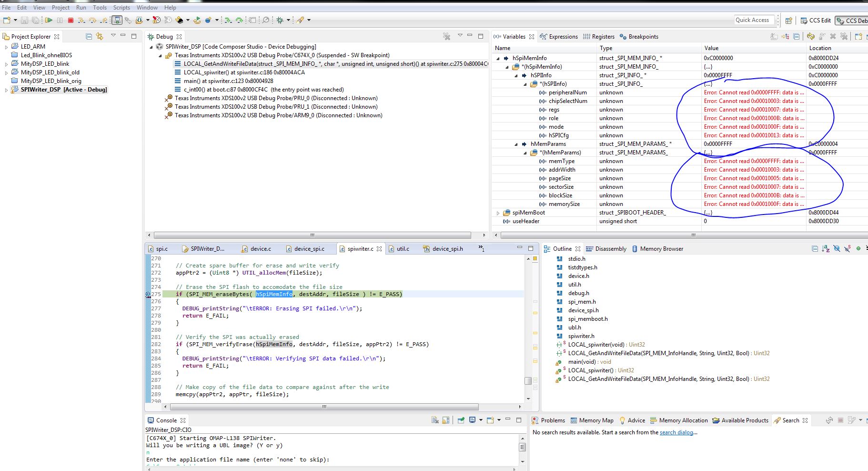This screenshot has height=471, width=868.
Task: Click the Resume (green play) debug button
Action: pos(49,20)
